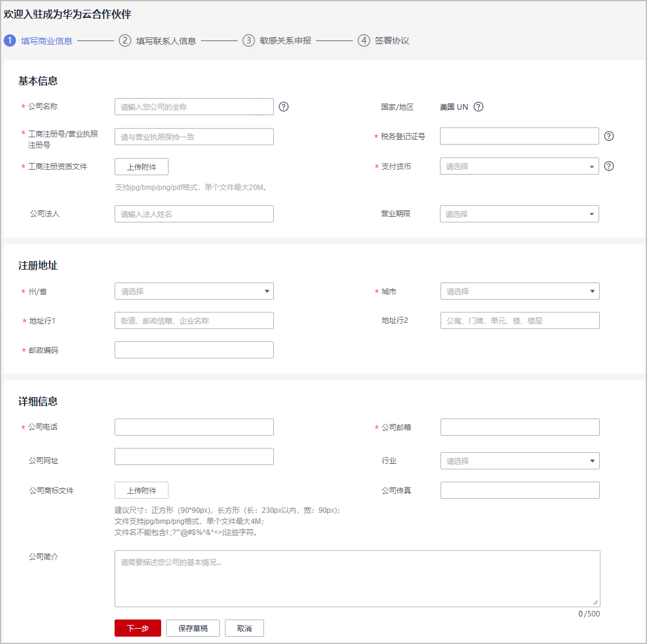Focus the 公司名称 input field
Viewport: 647px width, 644px height.
point(194,107)
